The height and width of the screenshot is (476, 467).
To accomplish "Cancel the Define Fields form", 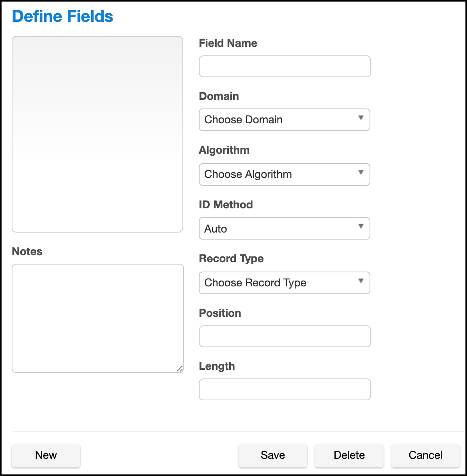I will pyautogui.click(x=425, y=455).
